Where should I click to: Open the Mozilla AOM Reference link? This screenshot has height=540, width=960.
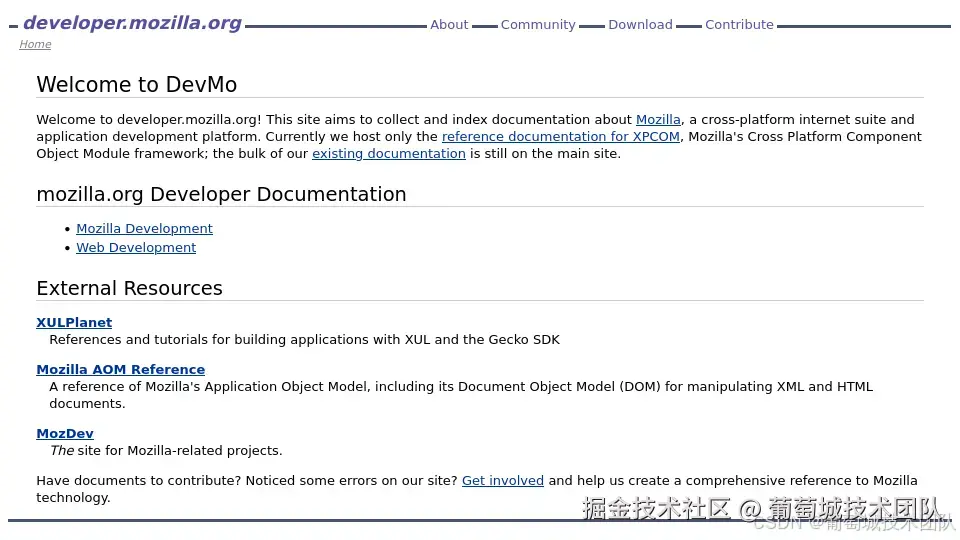(121, 370)
